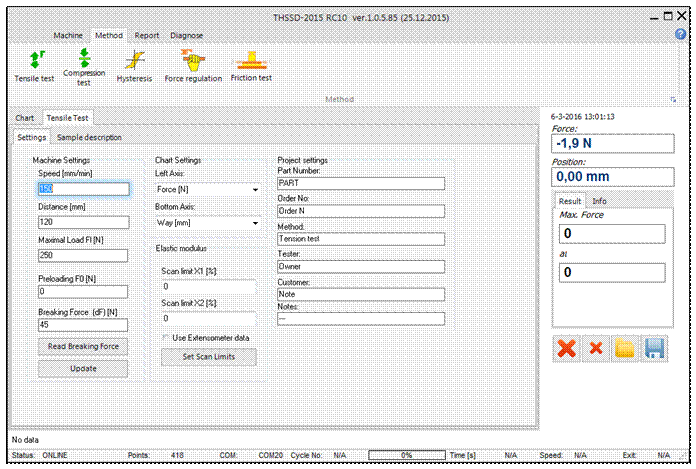Screen dimensions: 696x469
Task: Click the ONLINE status text
Action: coord(55,455)
